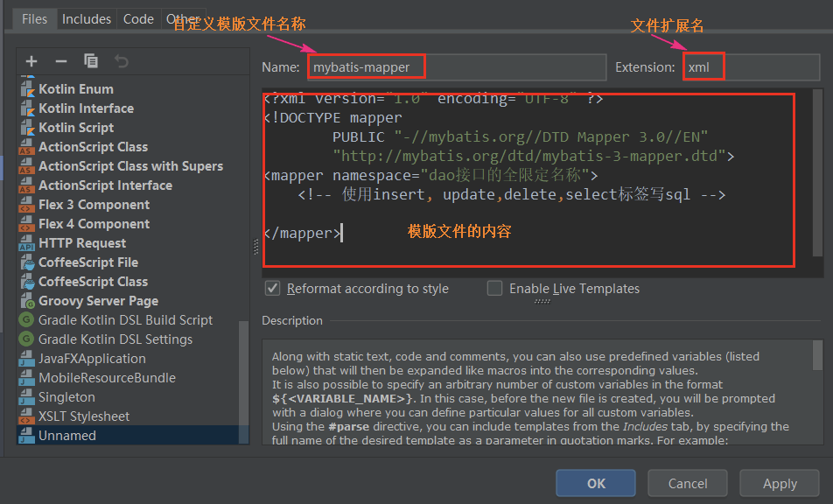
Task: Click the ActionScript Interface AS icon
Action: [x=26, y=185]
